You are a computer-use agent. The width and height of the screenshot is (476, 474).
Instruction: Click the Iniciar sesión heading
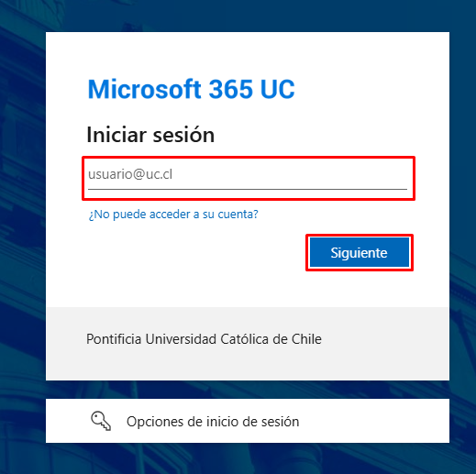click(x=150, y=135)
